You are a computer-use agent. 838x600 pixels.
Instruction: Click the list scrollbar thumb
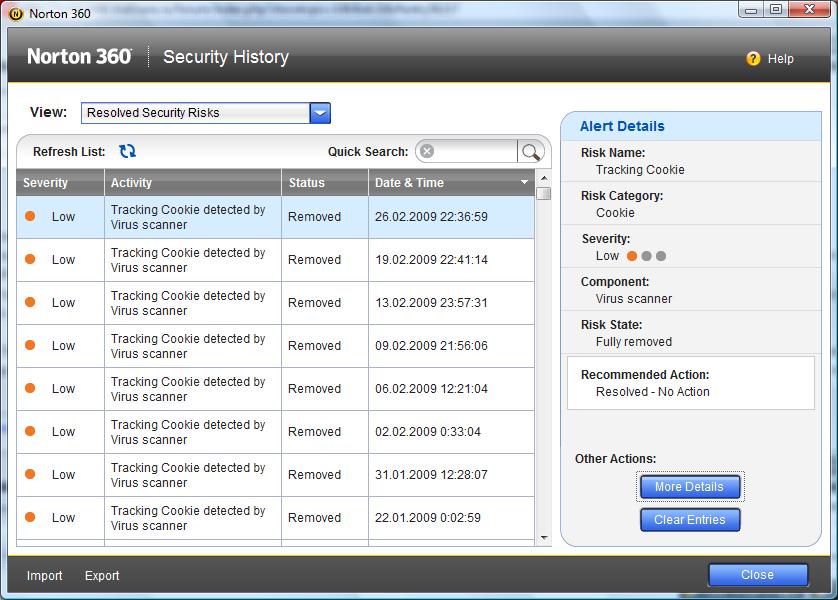click(544, 193)
